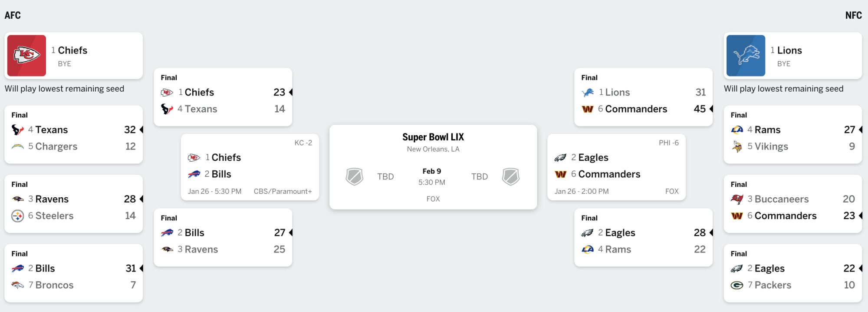Click the KC -2 betting line label

[x=303, y=143]
